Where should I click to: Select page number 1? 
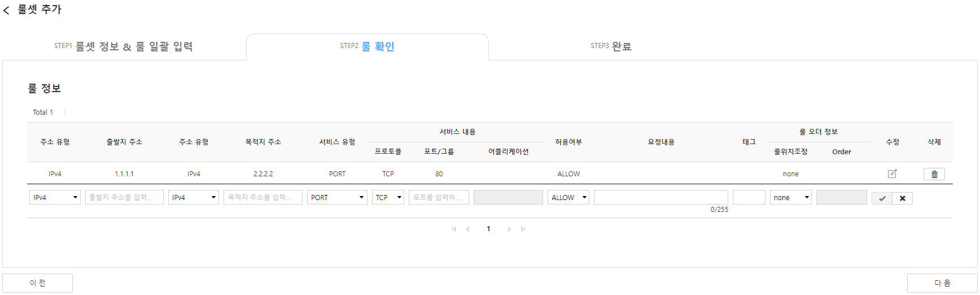(488, 229)
